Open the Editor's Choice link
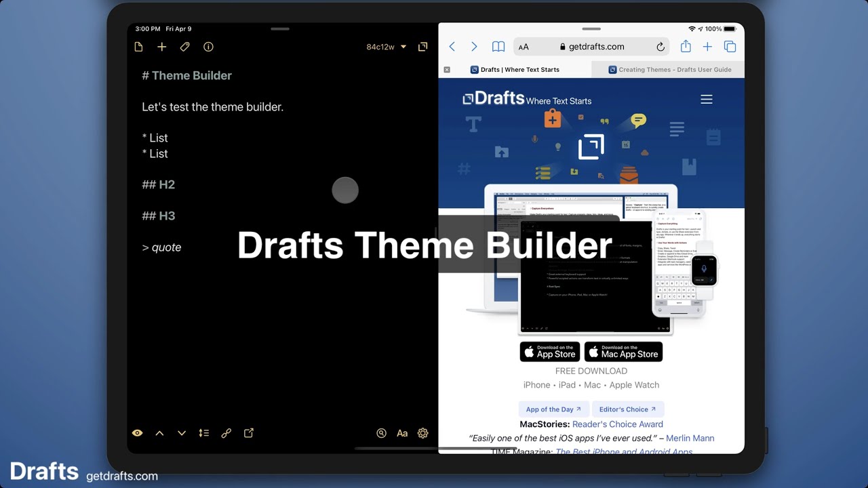The width and height of the screenshot is (868, 488). (628, 409)
